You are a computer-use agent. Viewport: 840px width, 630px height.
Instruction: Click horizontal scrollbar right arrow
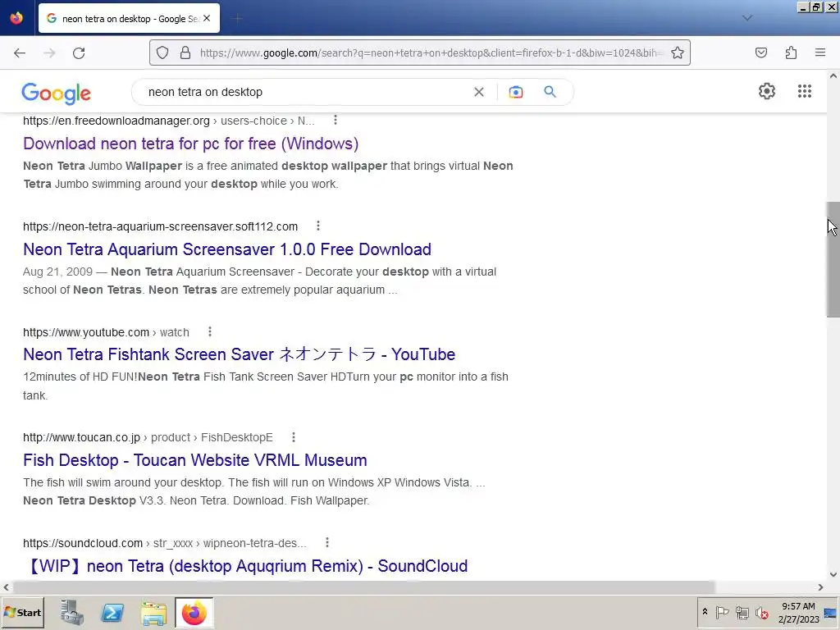click(x=820, y=587)
